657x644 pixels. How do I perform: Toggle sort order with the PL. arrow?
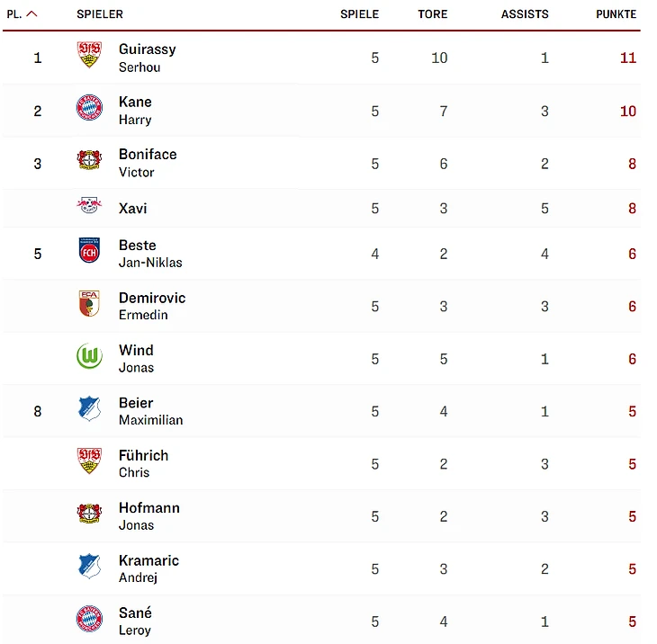click(32, 14)
